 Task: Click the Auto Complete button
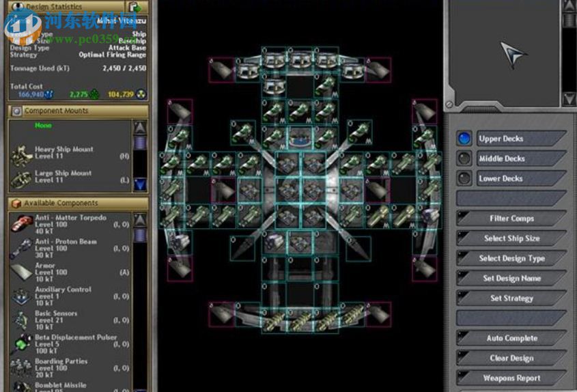tap(511, 338)
